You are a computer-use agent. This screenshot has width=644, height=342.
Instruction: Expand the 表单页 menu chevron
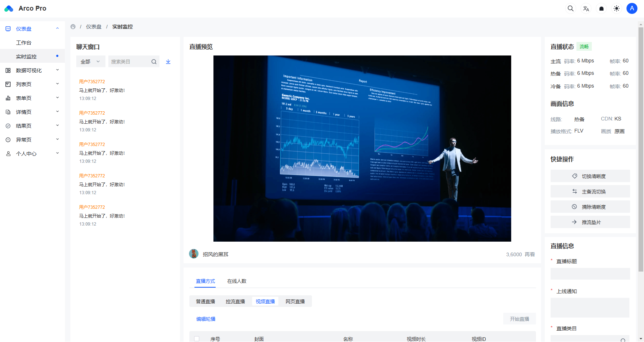tap(57, 98)
